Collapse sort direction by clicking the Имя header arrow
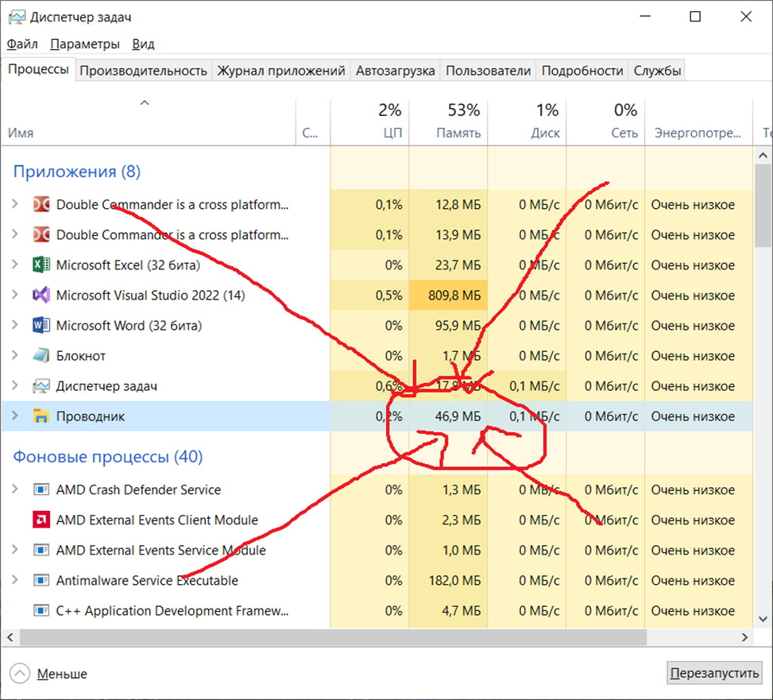The height and width of the screenshot is (700, 773). click(145, 102)
